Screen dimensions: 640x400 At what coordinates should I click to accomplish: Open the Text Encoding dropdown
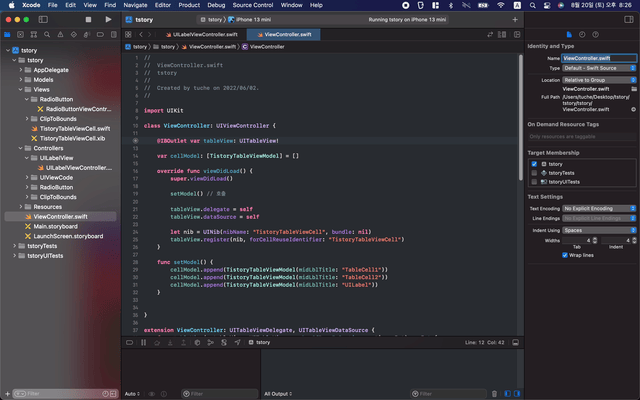599,209
